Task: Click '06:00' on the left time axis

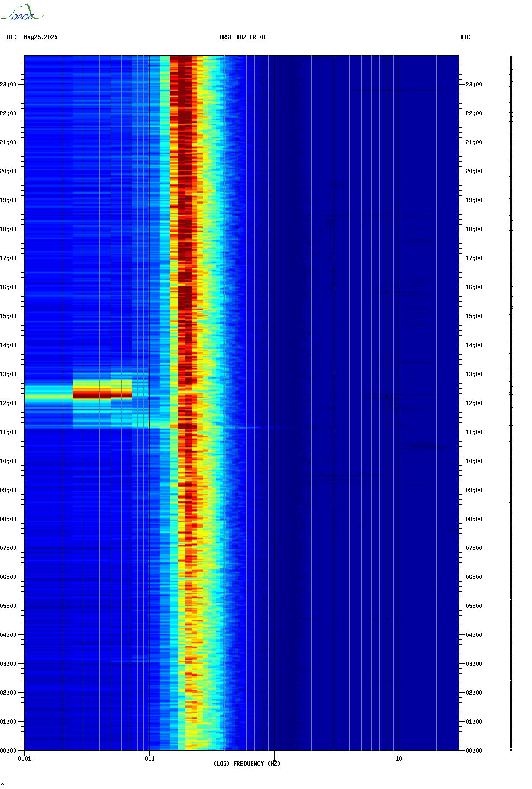Action: coord(8,577)
